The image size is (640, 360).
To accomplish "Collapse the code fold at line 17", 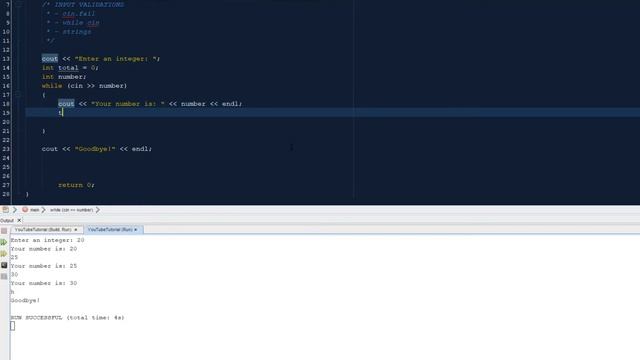I will (x=18, y=95).
